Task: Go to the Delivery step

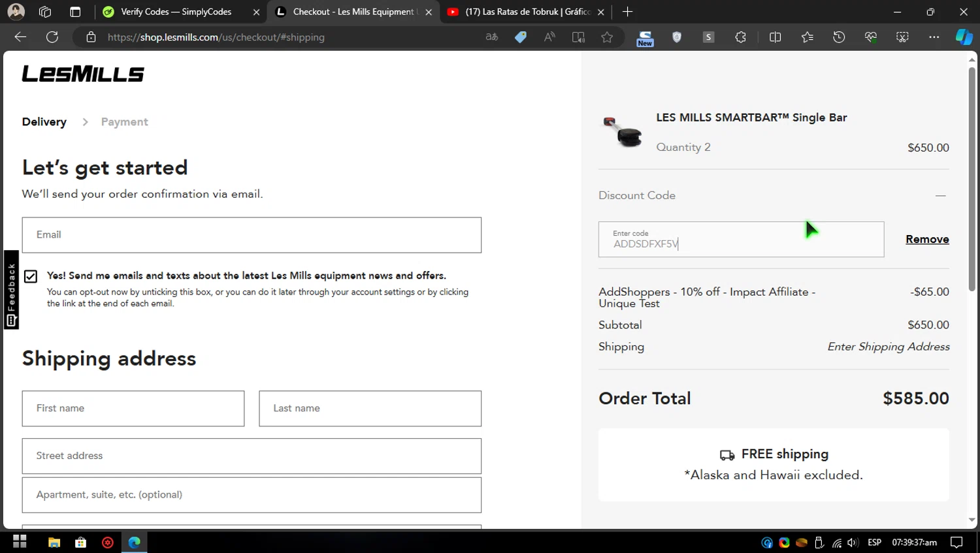Action: (x=44, y=122)
